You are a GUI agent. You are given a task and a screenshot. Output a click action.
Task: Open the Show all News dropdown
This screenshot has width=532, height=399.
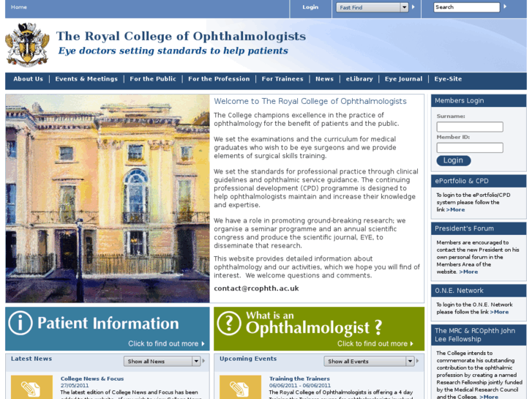tap(162, 362)
